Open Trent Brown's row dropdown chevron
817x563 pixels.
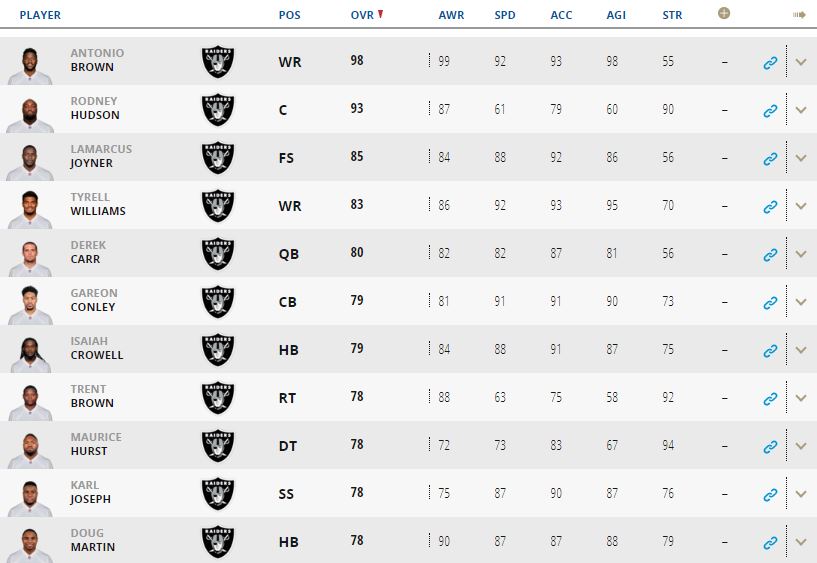pyautogui.click(x=800, y=398)
